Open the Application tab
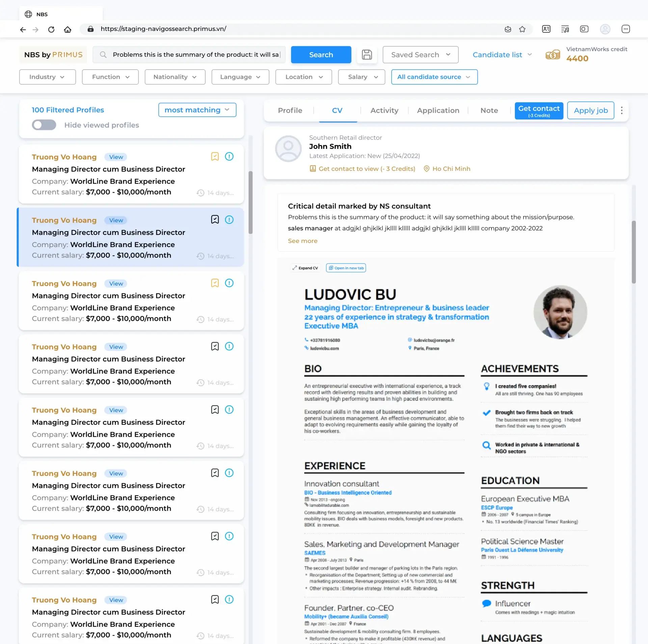648x644 pixels. [438, 110]
